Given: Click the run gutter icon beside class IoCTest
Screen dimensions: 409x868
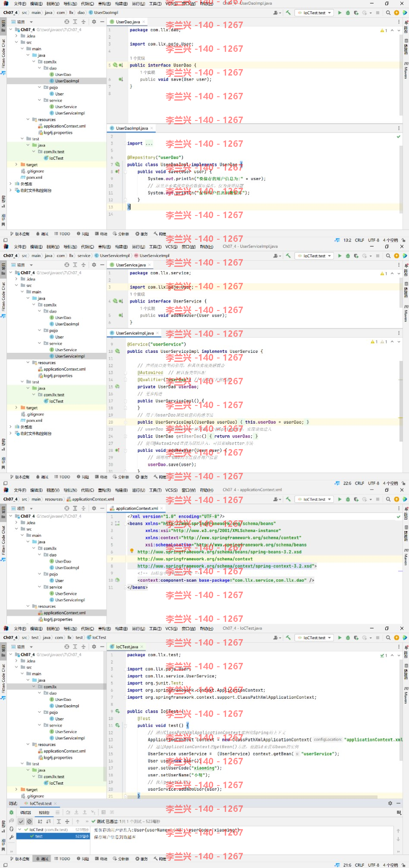Looking at the screenshot, I should [x=117, y=711].
